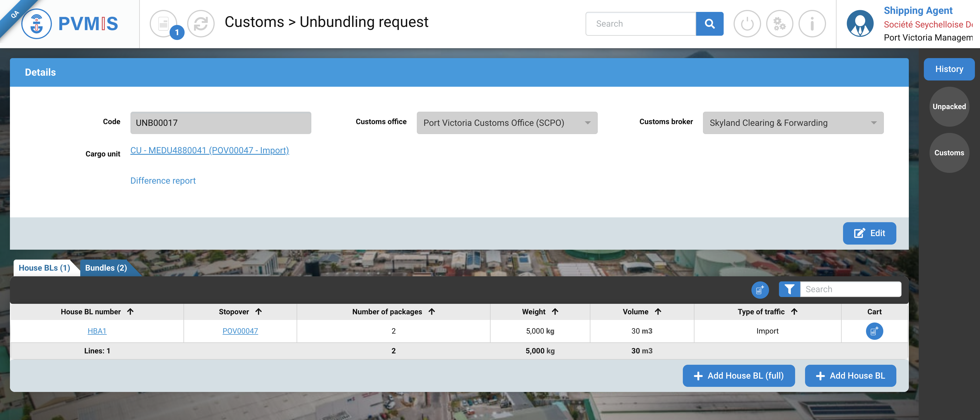The width and height of the screenshot is (980, 420).
Task: Add HBA1 row to cart
Action: [874, 331]
